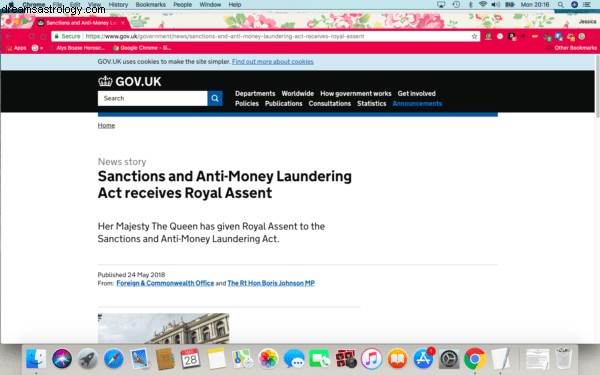This screenshot has width=600, height=375.
Task: Open Foreign & Commonwealth Office link
Action: pos(165,283)
